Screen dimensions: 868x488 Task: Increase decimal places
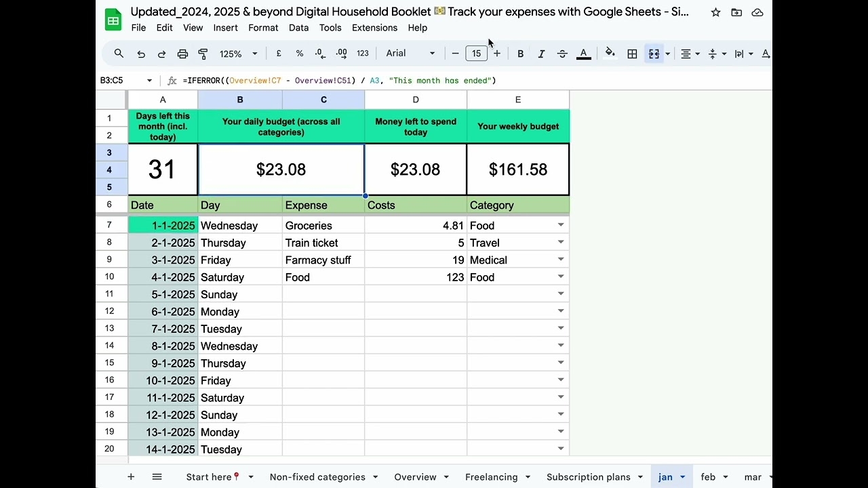pos(341,54)
